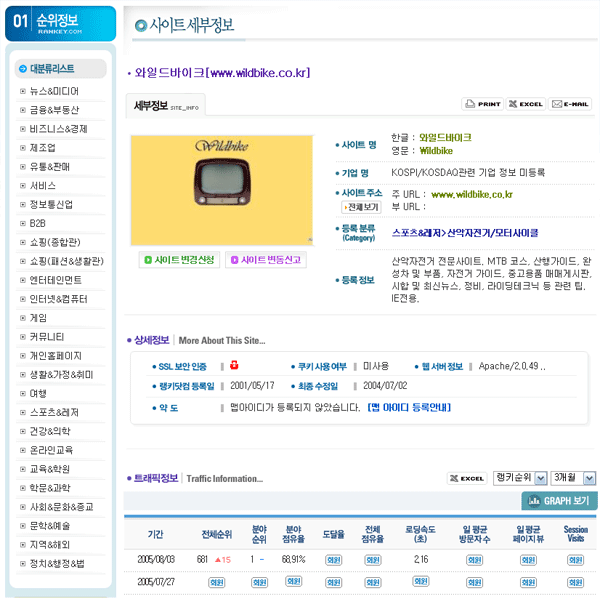
Task: Open 정보통신업 category
Action: [x=51, y=204]
